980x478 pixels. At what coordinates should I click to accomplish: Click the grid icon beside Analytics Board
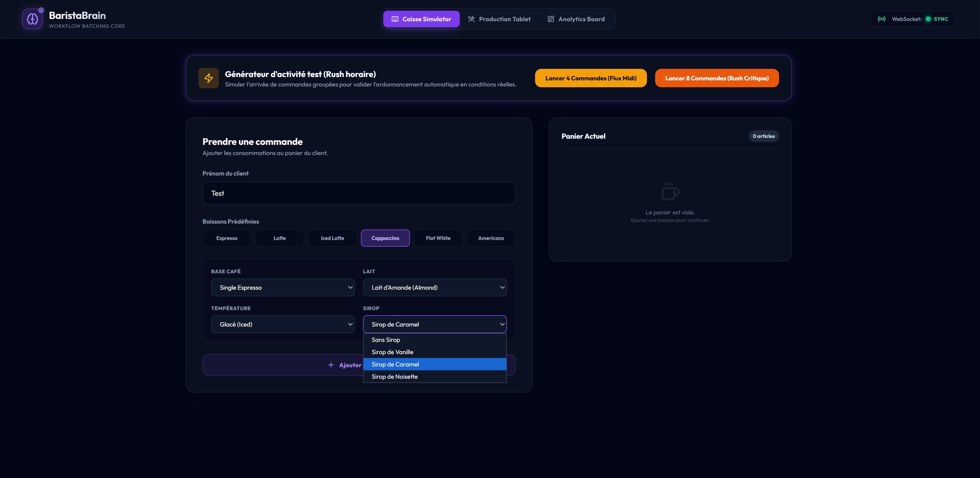coord(551,19)
